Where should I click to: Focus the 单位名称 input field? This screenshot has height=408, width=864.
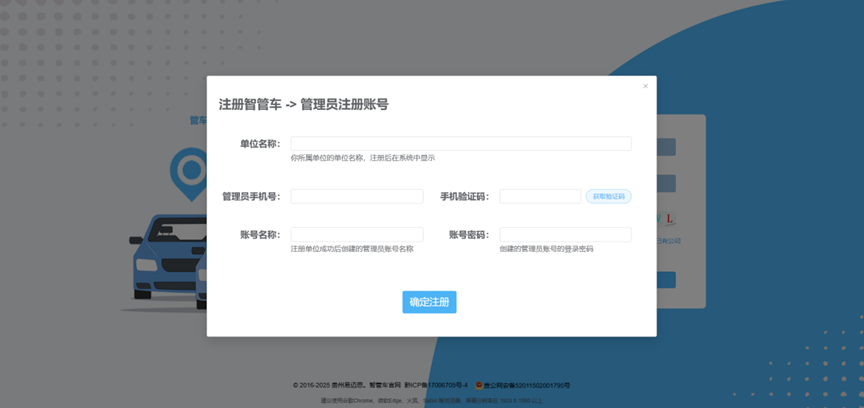tap(460, 144)
